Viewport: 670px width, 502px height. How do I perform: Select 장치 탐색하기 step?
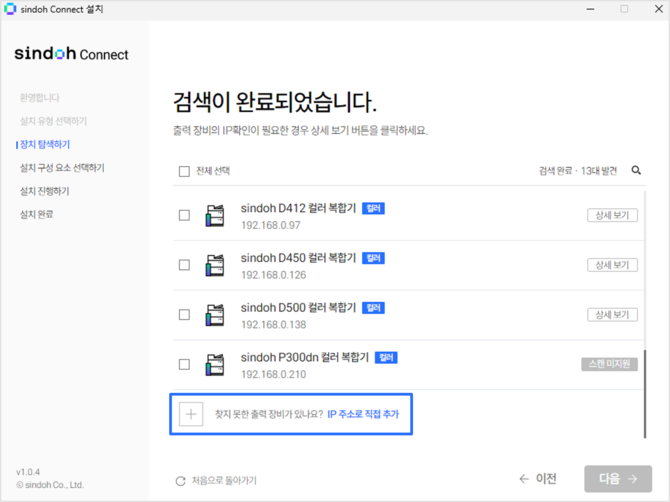coord(45,144)
